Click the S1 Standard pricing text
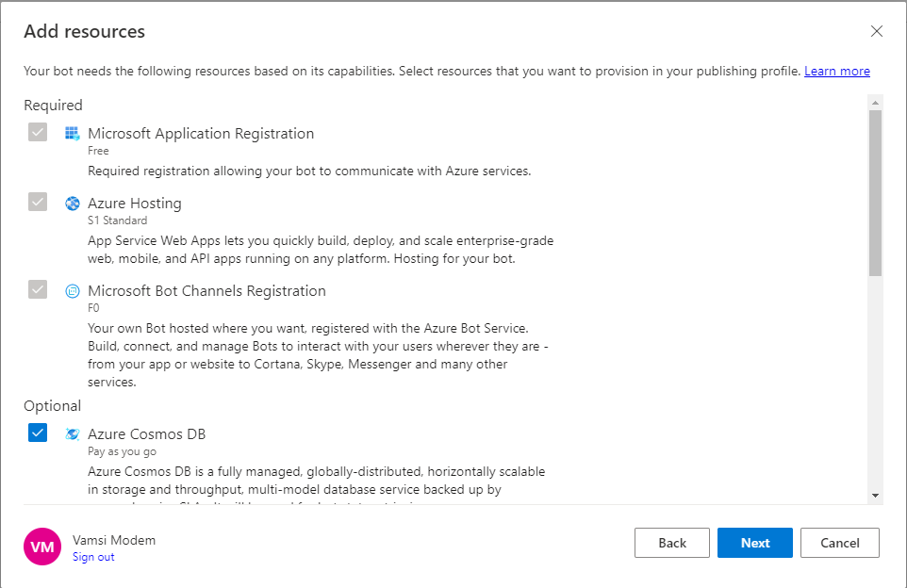 pos(118,220)
